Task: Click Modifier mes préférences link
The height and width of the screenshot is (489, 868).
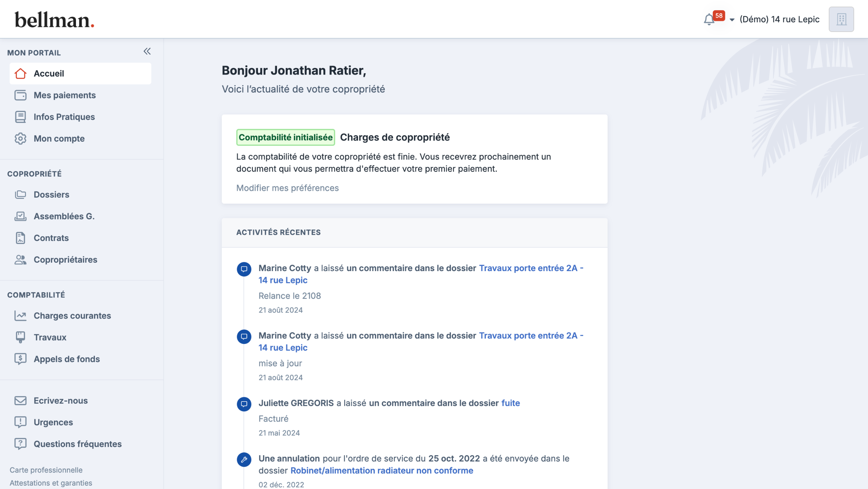Action: (287, 188)
